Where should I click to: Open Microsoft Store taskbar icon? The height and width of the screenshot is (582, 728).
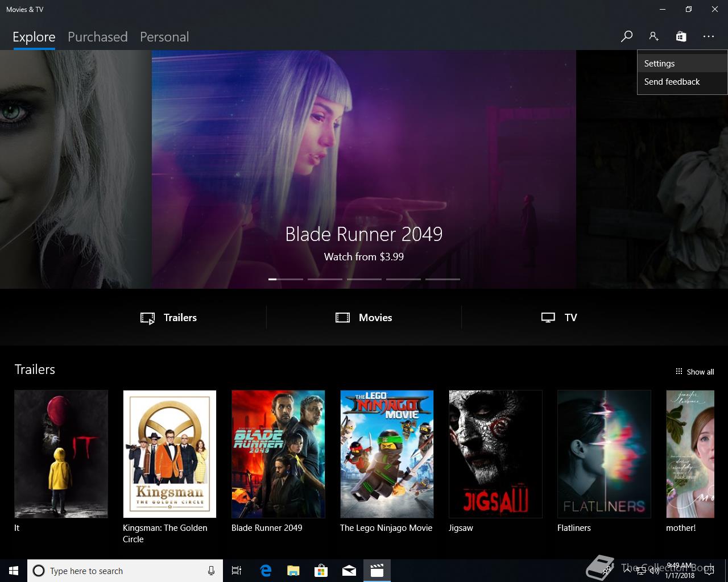[x=321, y=571]
